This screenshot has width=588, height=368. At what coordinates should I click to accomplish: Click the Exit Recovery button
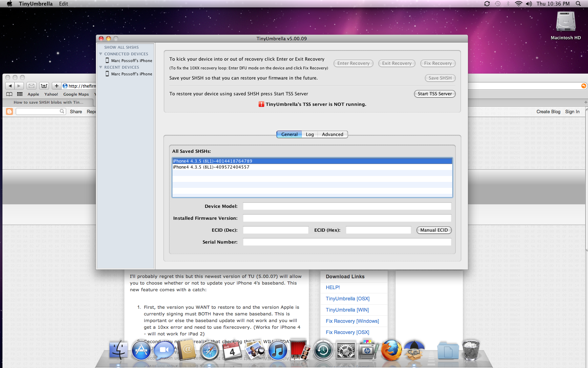[397, 63]
